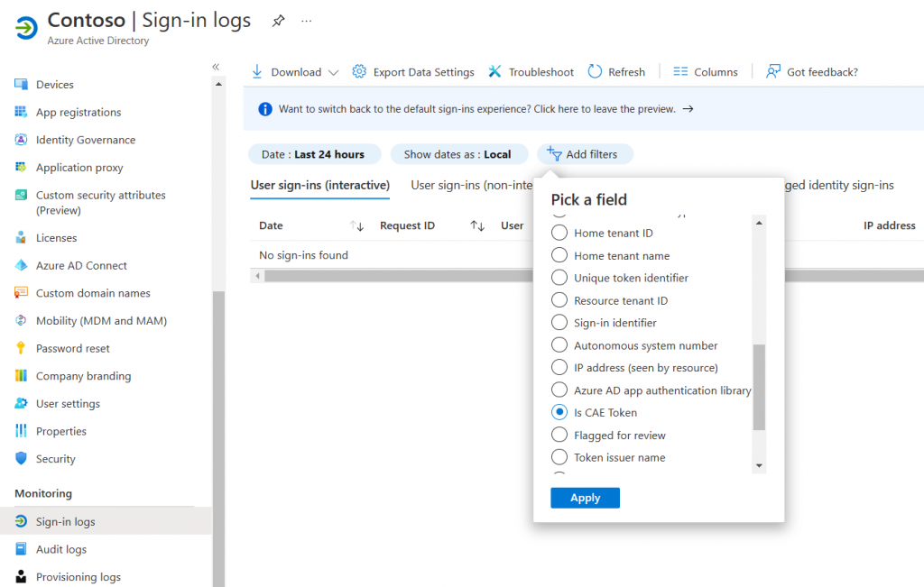Image resolution: width=924 pixels, height=587 pixels.
Task: Switch to Managed identity sign-ins tab
Action: click(839, 186)
